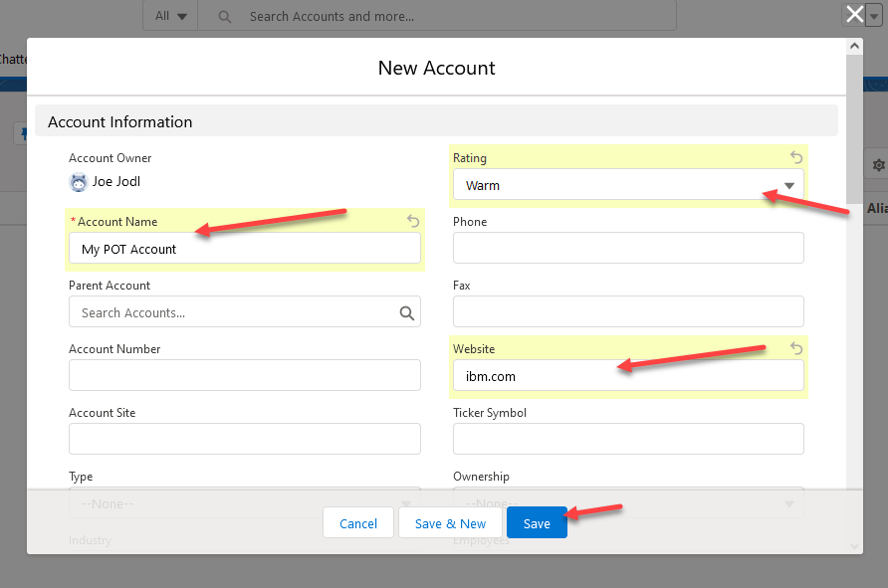
Task: Click undo icon beside Account Name
Action: [413, 221]
